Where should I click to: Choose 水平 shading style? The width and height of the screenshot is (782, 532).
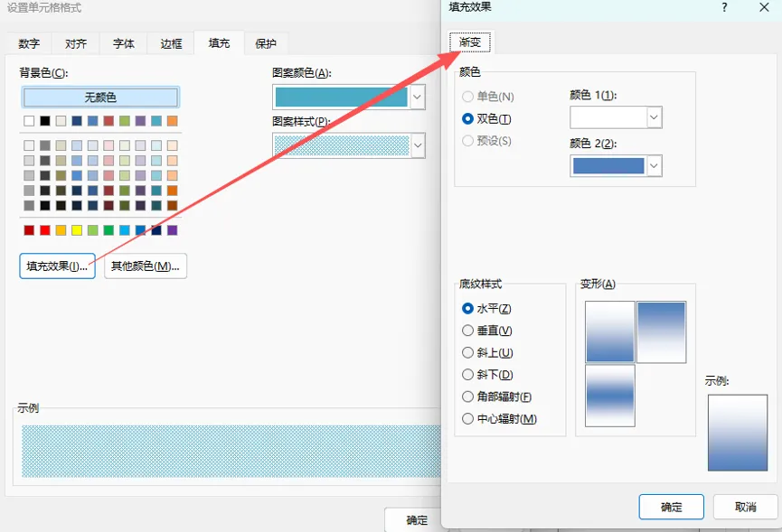(486, 308)
